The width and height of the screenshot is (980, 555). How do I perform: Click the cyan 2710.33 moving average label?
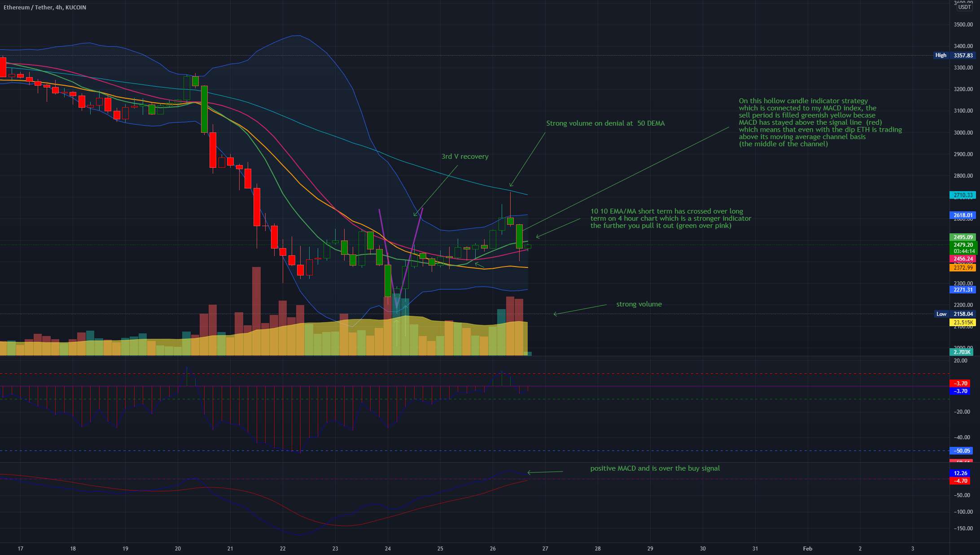[963, 195]
